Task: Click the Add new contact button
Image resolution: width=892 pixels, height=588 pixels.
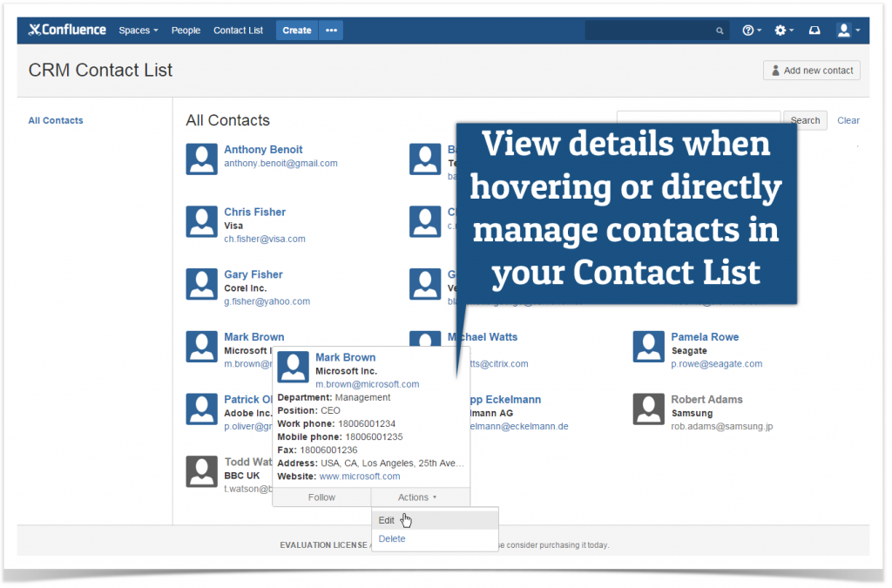Action: [x=811, y=71]
